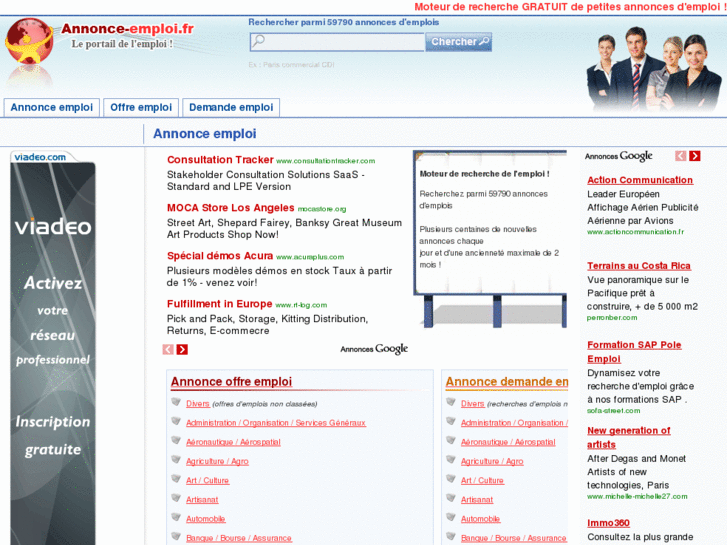Viewport: 727px width, 545px height.
Task: Open Aéronautique / Aérospatial in offre list
Action: tap(233, 442)
